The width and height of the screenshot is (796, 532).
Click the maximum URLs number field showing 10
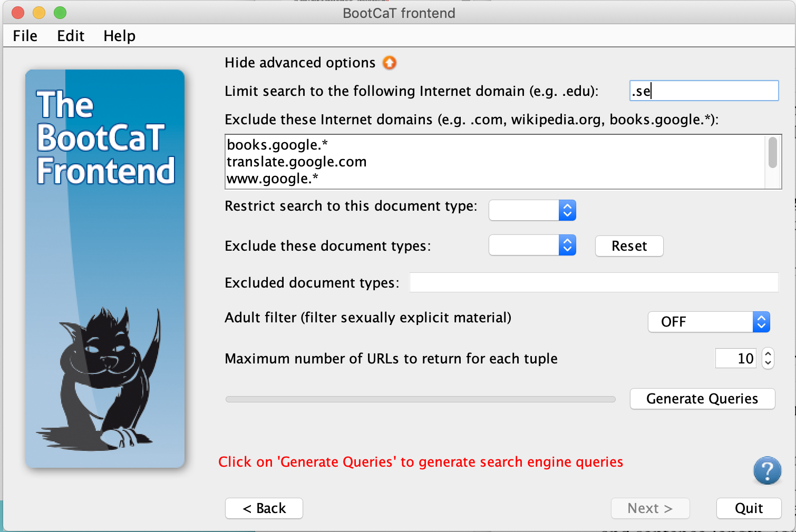click(x=736, y=359)
